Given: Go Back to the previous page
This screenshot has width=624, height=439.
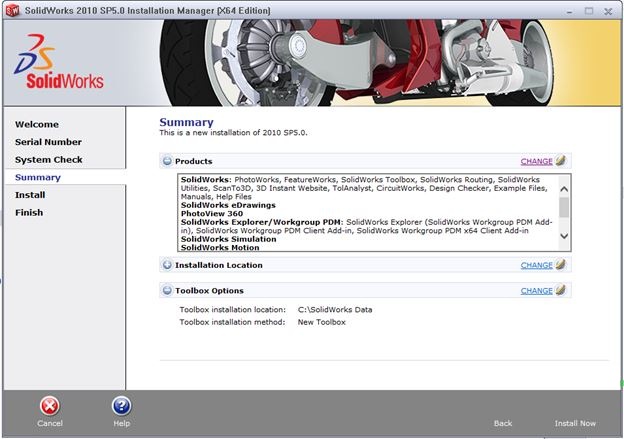Looking at the screenshot, I should click(x=503, y=423).
